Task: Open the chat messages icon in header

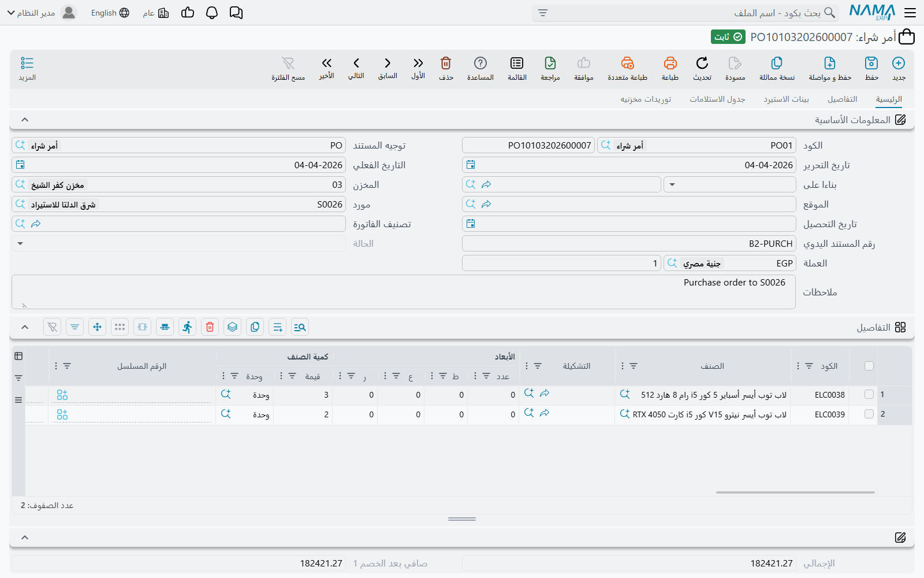Action: [236, 13]
